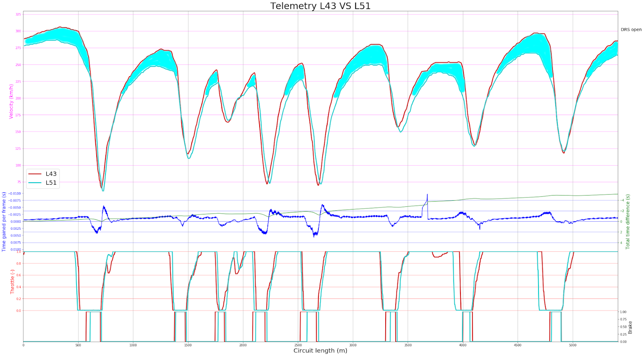Click the 100 tick on the velocity axis
The width and height of the screenshot is (644, 356).
click(x=18, y=165)
